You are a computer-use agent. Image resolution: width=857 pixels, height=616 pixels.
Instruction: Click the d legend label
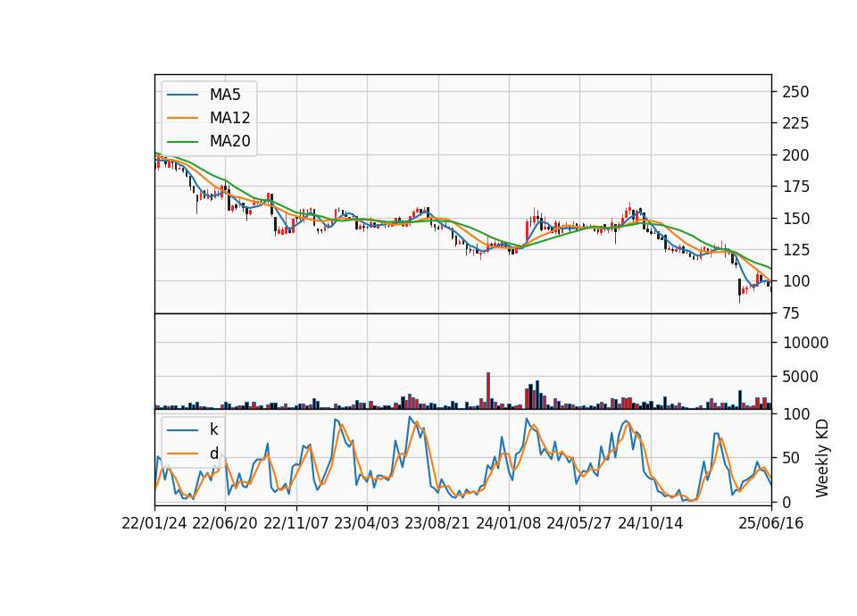point(213,454)
